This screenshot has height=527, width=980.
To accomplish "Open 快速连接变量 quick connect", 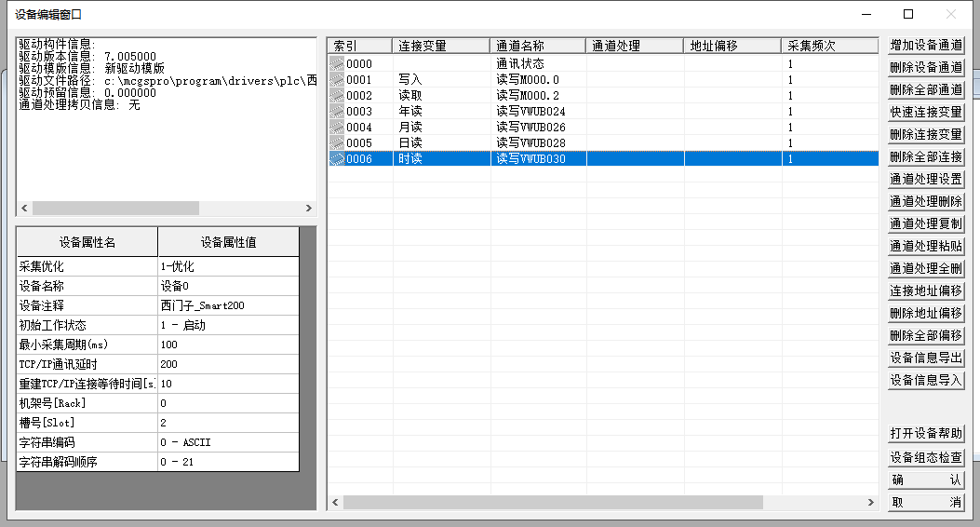I will [x=925, y=112].
